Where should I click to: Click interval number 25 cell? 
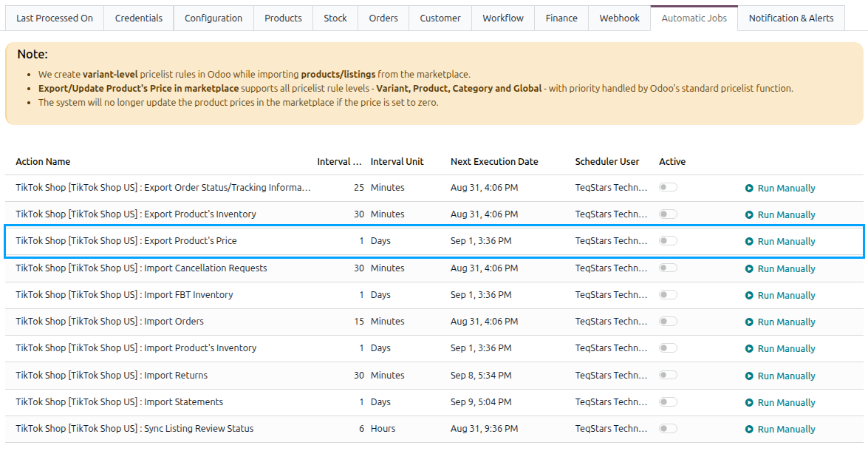point(359,187)
